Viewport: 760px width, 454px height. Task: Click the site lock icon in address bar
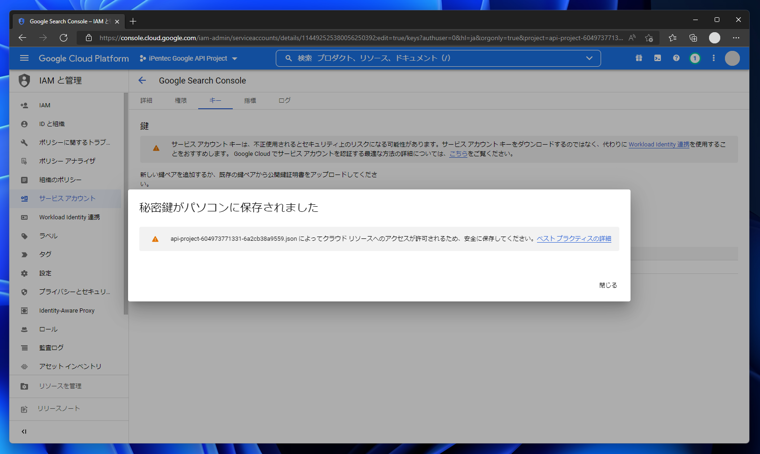point(89,38)
